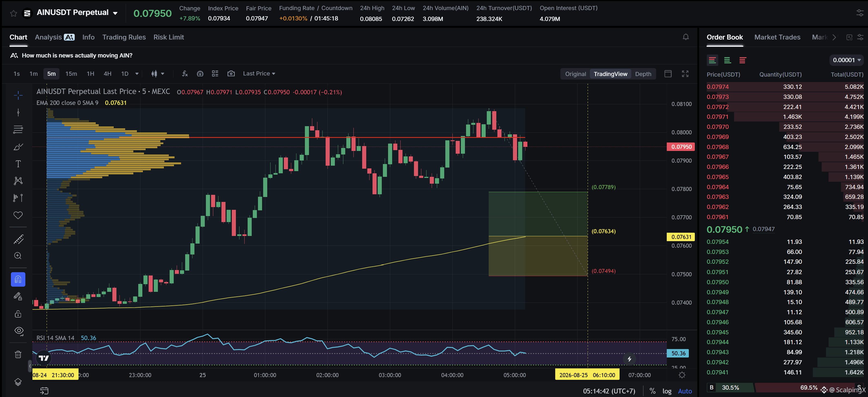Select the 4H timeframe
Image resolution: width=868 pixels, height=397 pixels.
click(107, 74)
